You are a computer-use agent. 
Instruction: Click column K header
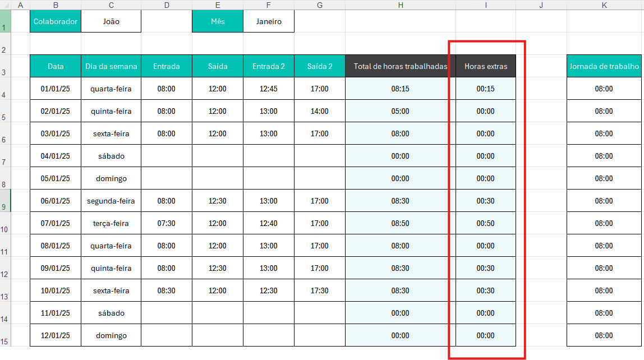coord(604,5)
